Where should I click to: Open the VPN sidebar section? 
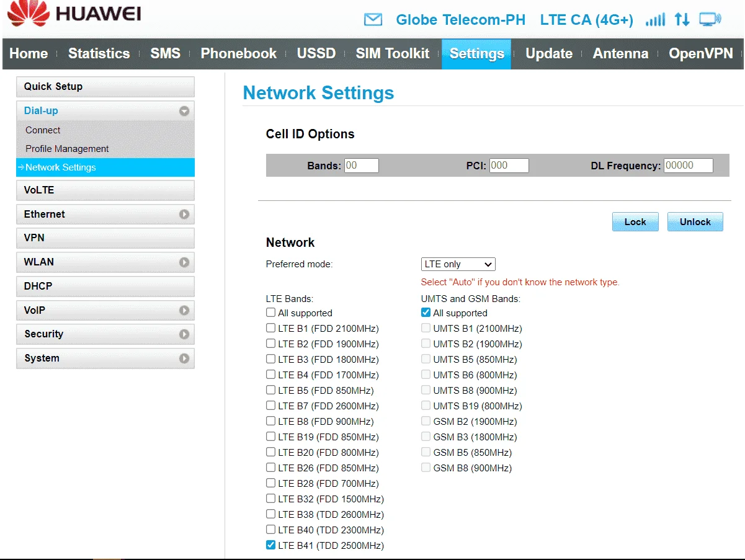pos(105,238)
